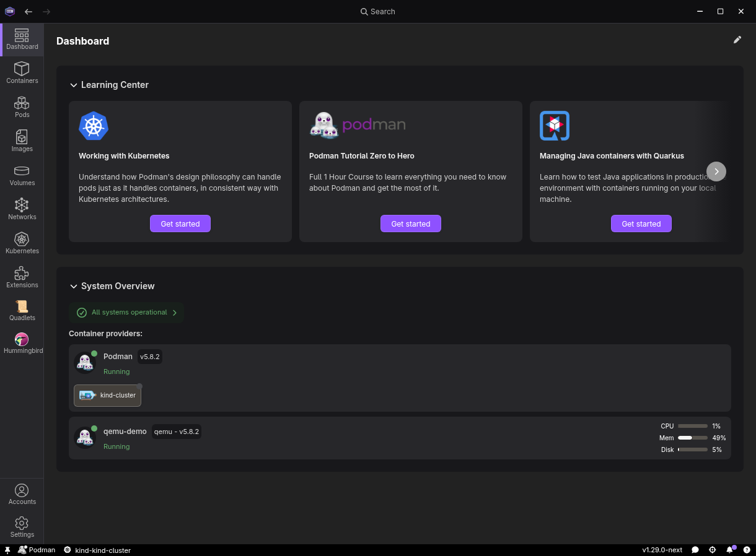756x556 pixels.
Task: Click the v1.29.0-next version label
Action: tap(662, 550)
